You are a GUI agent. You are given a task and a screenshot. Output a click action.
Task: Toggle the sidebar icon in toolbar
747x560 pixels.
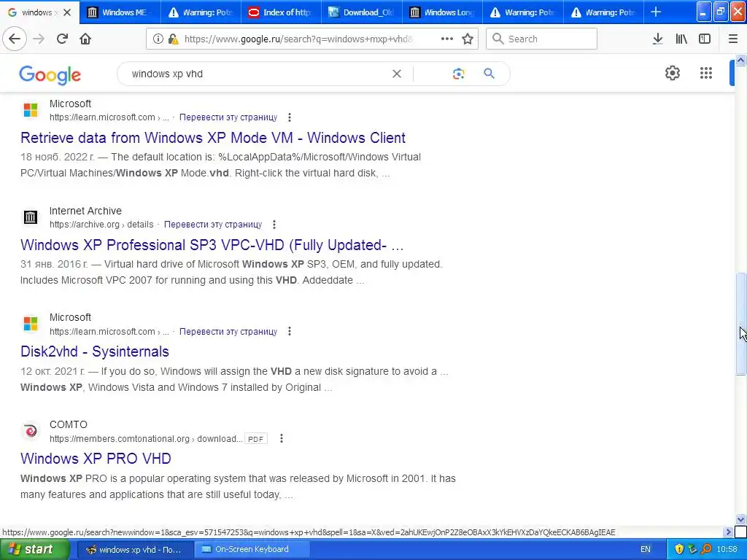[705, 39]
